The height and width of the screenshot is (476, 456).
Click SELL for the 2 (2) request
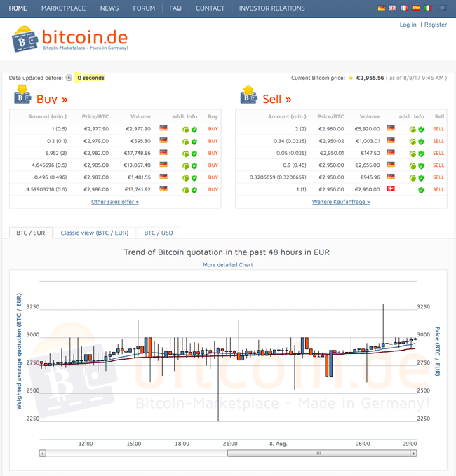(x=438, y=129)
